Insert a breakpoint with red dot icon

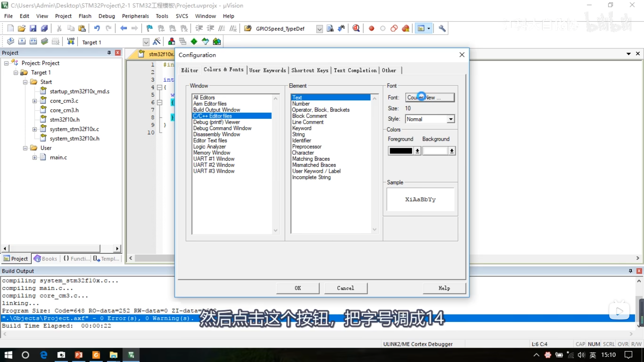pos(371,28)
